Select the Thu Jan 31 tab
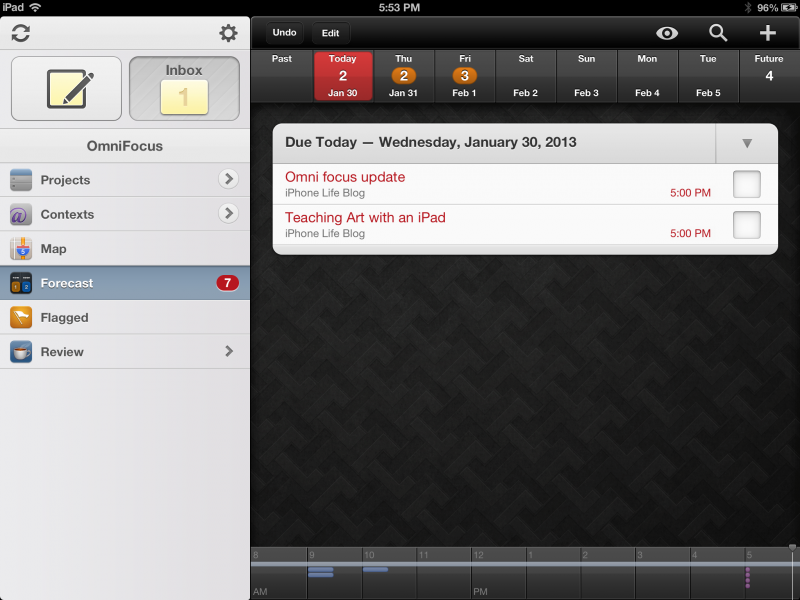 pyautogui.click(x=404, y=76)
